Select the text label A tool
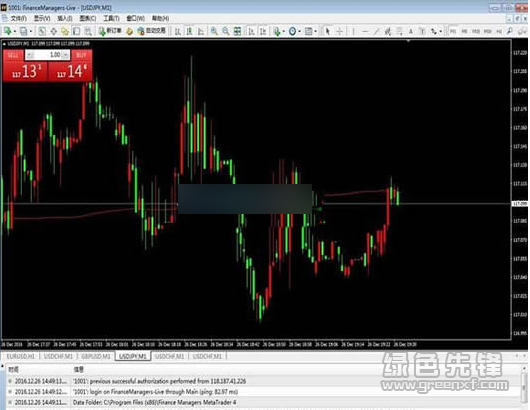 click(x=411, y=31)
